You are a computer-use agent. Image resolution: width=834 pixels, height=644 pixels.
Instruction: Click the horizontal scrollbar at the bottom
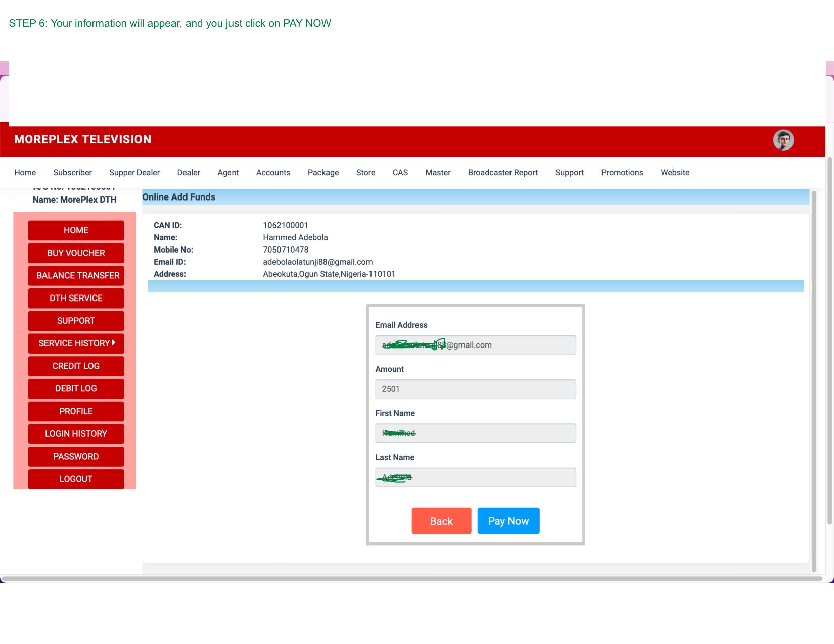pyautogui.click(x=412, y=579)
